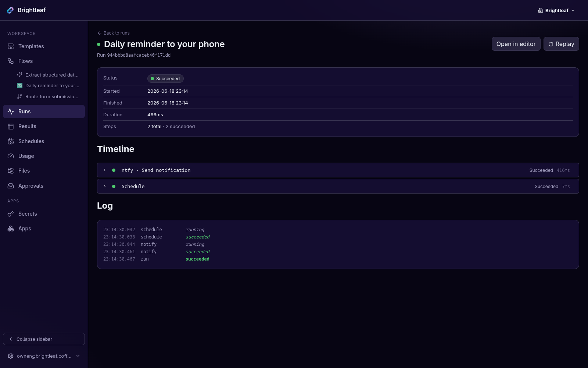The width and height of the screenshot is (588, 368).
Task: Open the Flows section
Action: click(44, 61)
